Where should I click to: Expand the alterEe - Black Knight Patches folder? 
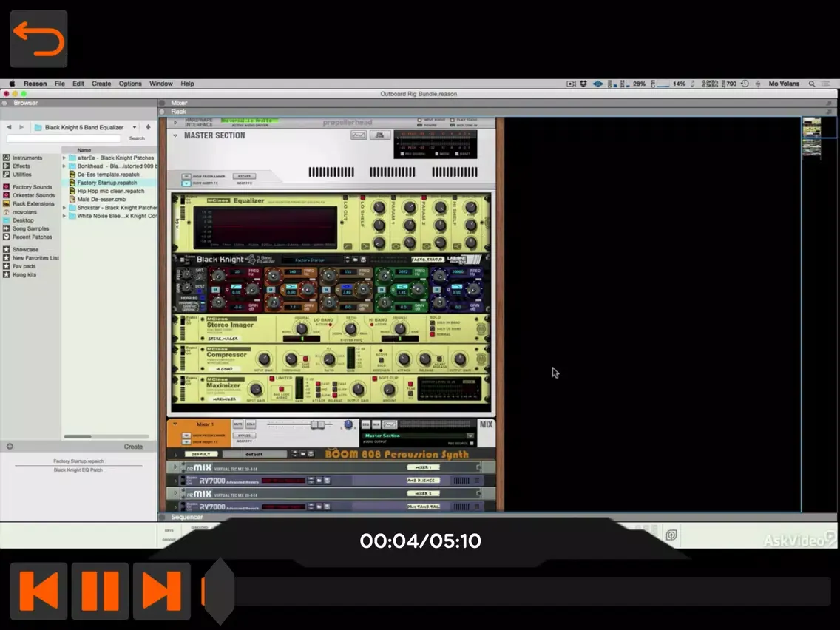64,158
